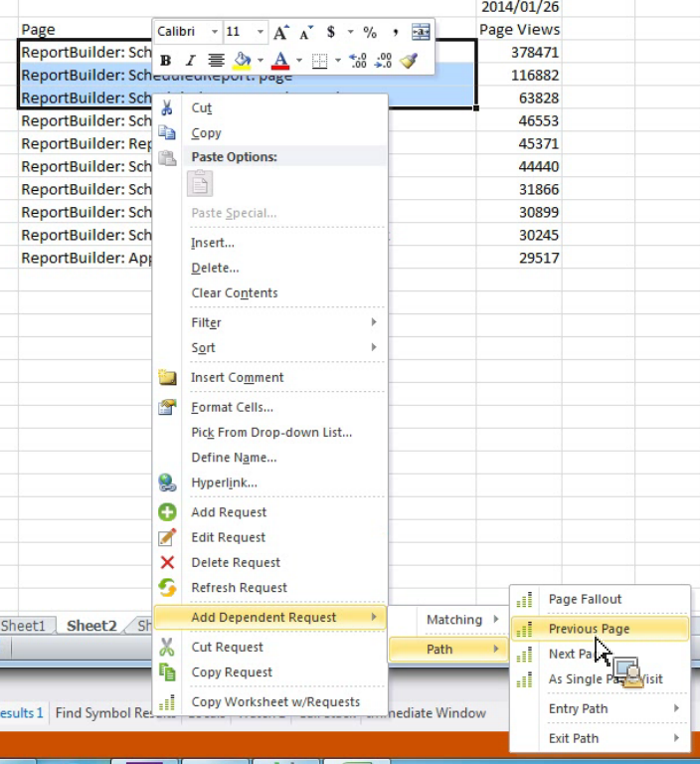Apply accounting dollar number format

(331, 32)
